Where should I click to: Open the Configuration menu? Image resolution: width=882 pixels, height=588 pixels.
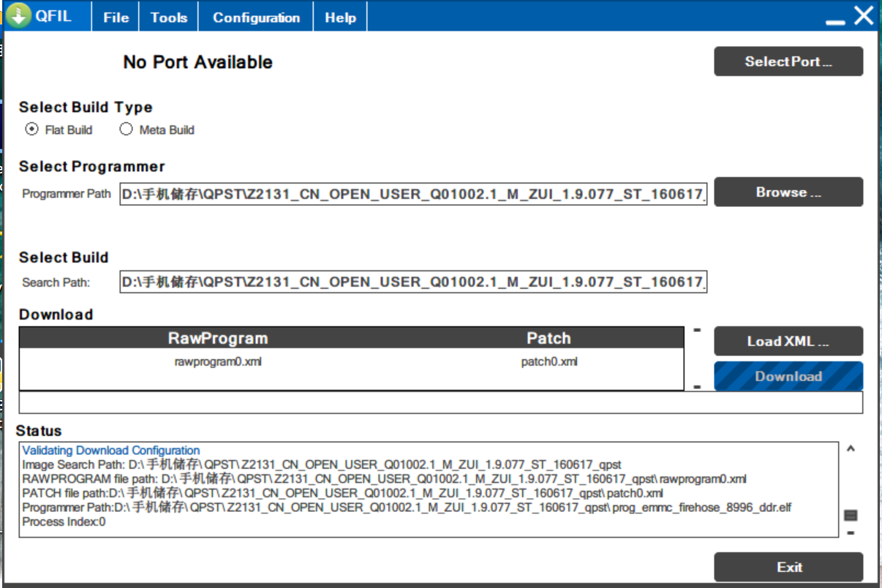tap(256, 18)
